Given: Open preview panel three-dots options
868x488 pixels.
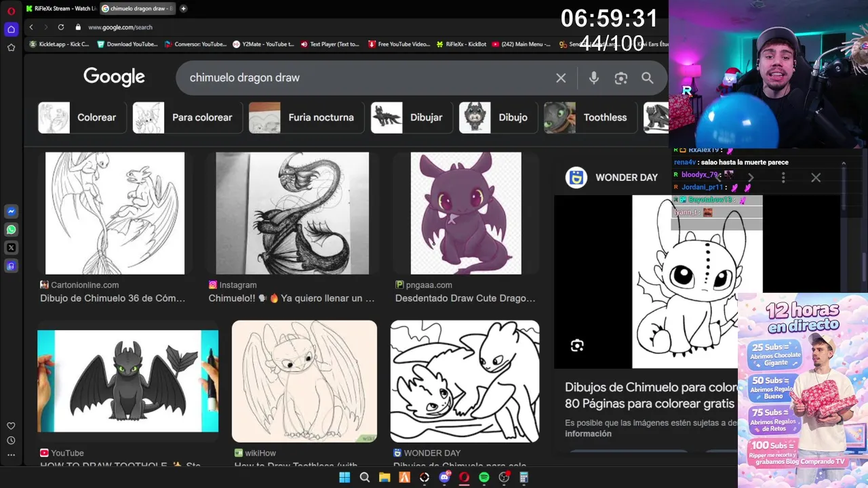Looking at the screenshot, I should [x=783, y=178].
